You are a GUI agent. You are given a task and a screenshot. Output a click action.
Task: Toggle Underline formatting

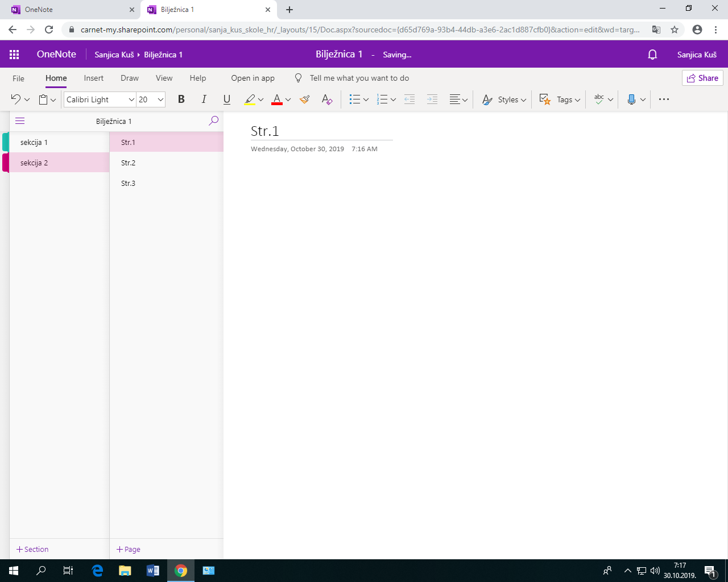226,99
